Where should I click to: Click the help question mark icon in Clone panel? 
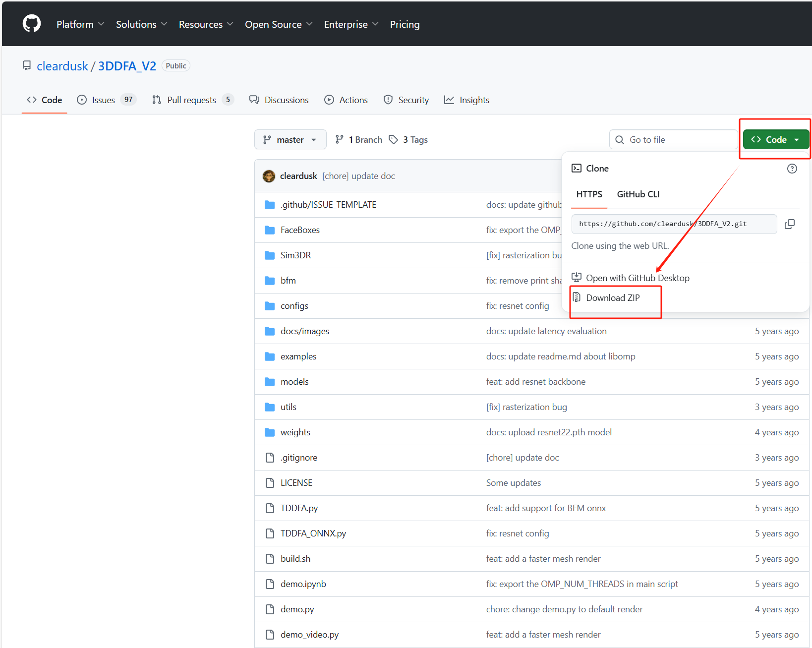[x=792, y=169]
